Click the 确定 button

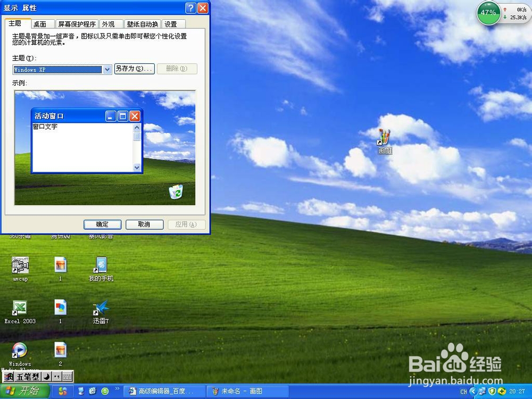(x=103, y=225)
